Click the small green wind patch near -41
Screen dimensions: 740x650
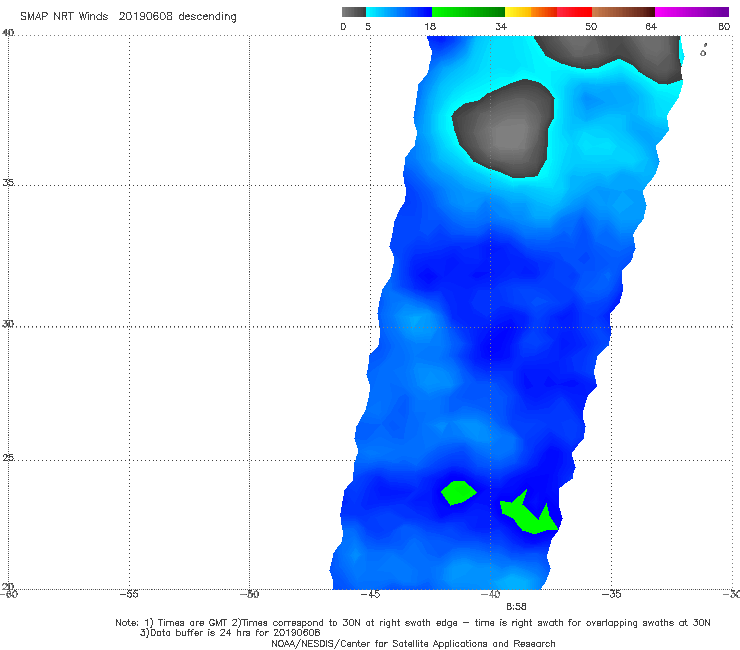point(458,492)
